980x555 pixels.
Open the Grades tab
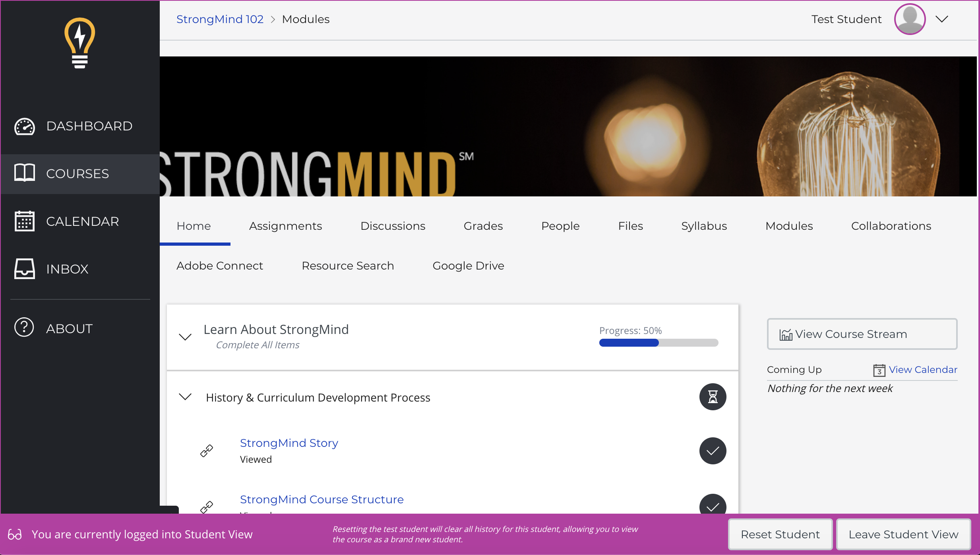tap(483, 226)
